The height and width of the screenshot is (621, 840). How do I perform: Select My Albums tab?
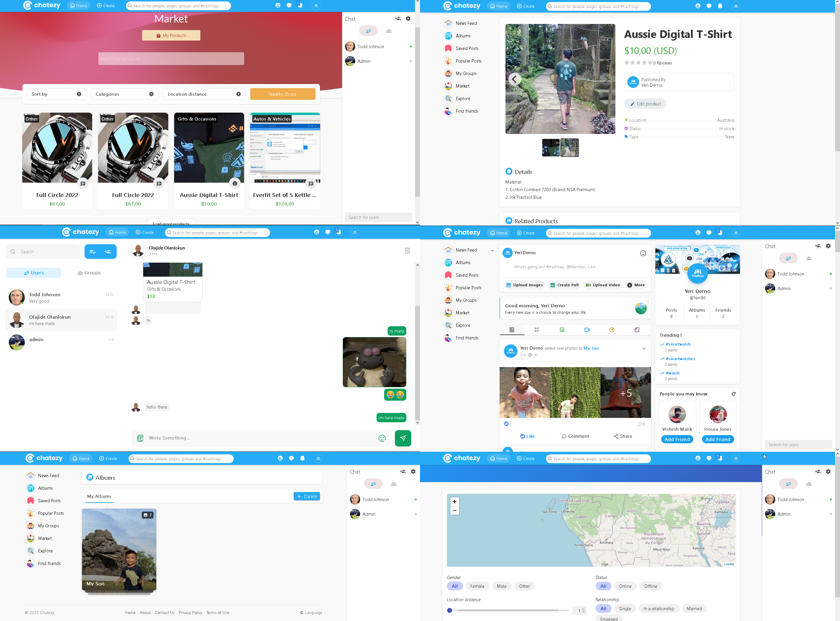coord(99,496)
